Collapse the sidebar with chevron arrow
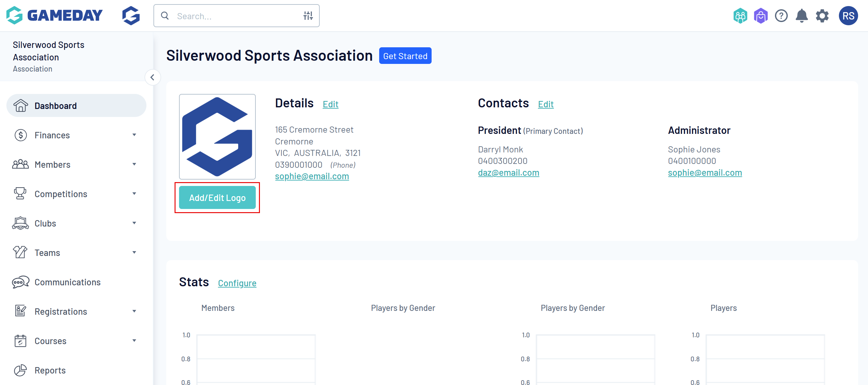The height and width of the screenshot is (385, 868). pyautogui.click(x=152, y=77)
